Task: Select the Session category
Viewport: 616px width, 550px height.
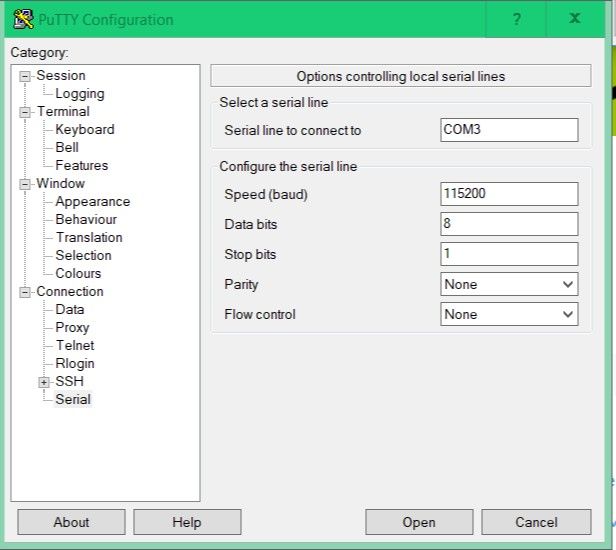Action: 61,75
